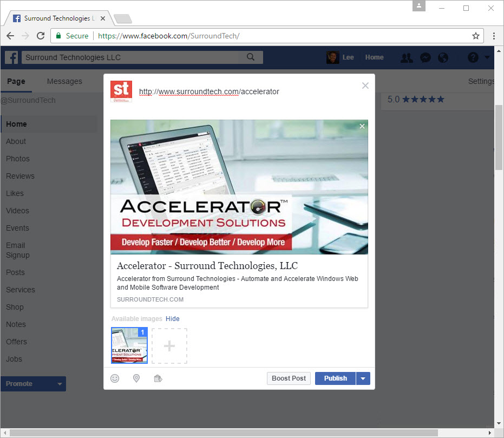Open Notes in the page sidebar

click(x=16, y=324)
